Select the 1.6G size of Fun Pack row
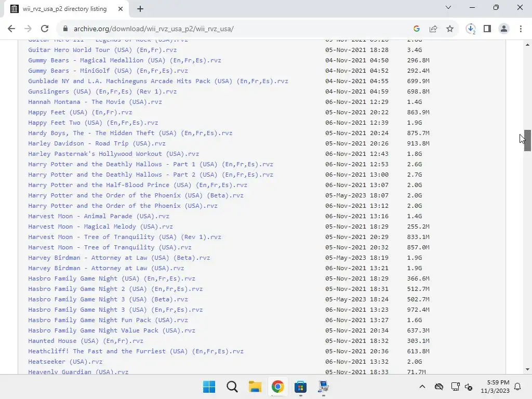The width and height of the screenshot is (532, 399). pyautogui.click(x=415, y=320)
